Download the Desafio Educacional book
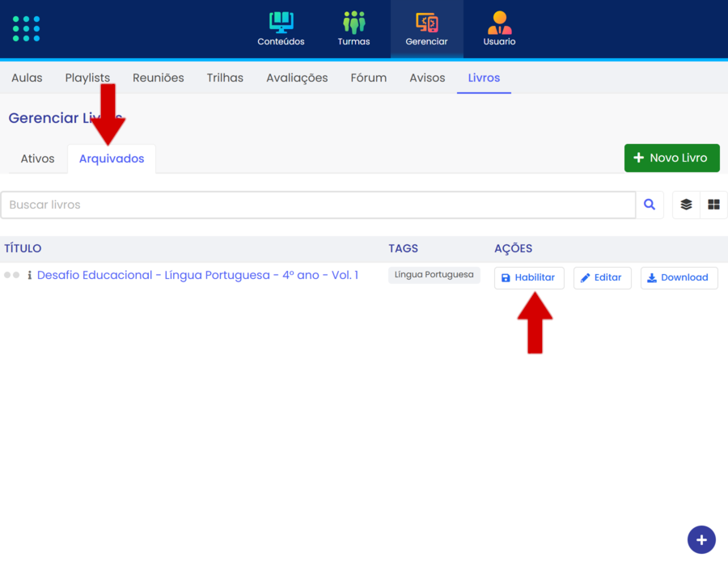 click(679, 277)
